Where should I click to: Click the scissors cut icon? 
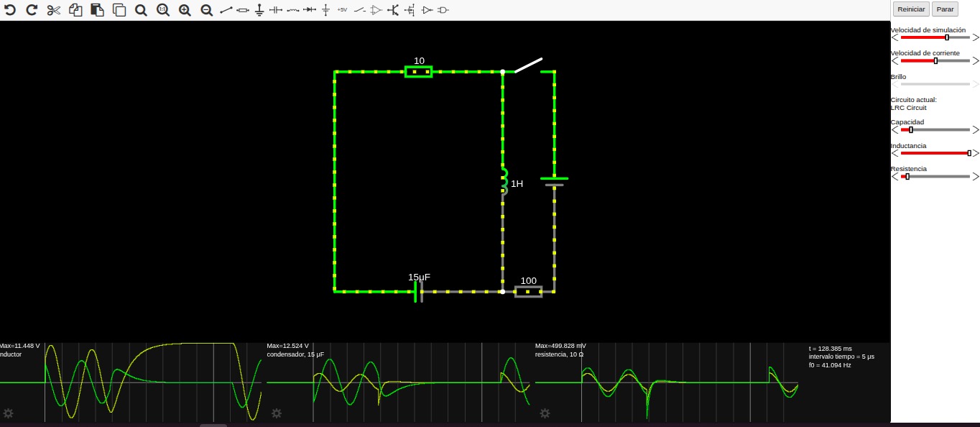(53, 10)
